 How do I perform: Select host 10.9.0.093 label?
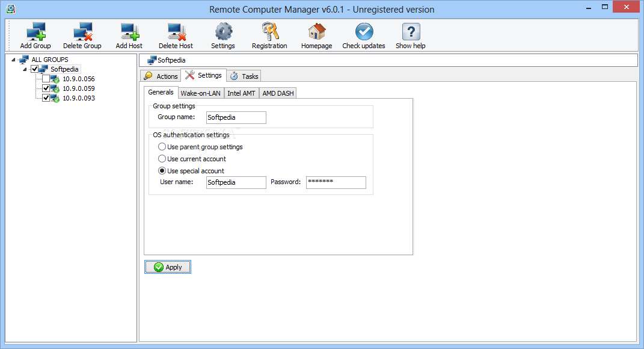[x=79, y=98]
